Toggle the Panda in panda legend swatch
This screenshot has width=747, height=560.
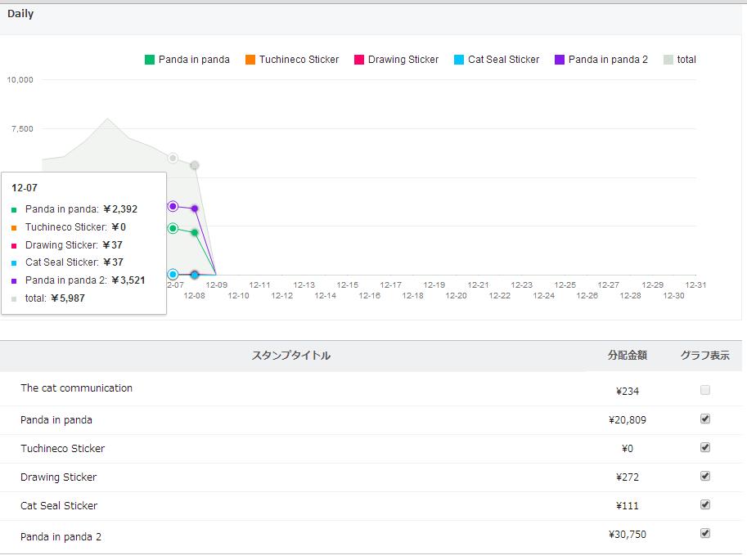pyautogui.click(x=150, y=60)
